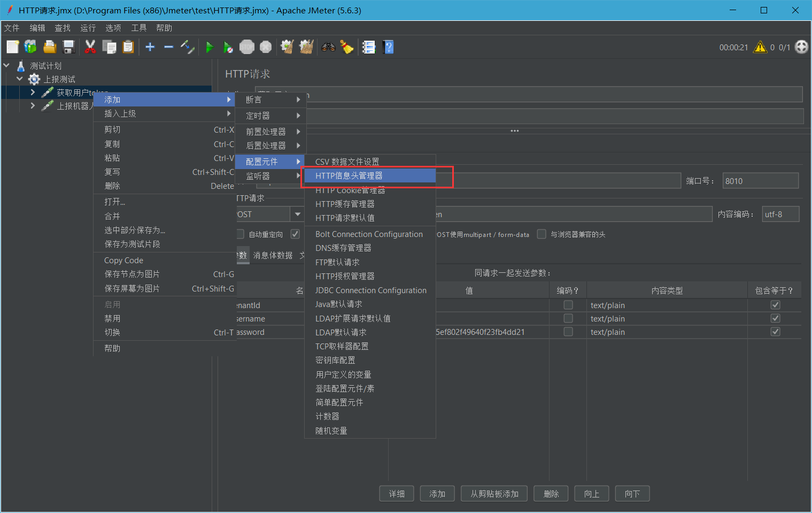Click the 删除 button below the table
This screenshot has width=812, height=513.
point(551,494)
